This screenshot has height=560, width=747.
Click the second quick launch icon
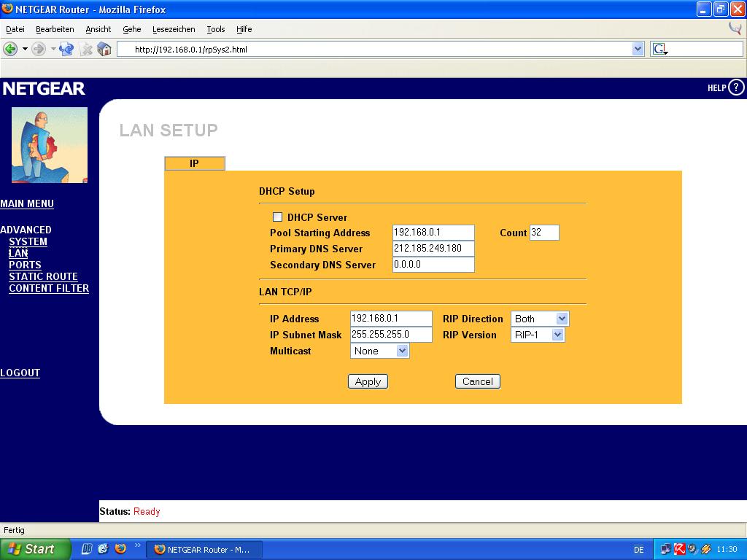tap(104, 548)
